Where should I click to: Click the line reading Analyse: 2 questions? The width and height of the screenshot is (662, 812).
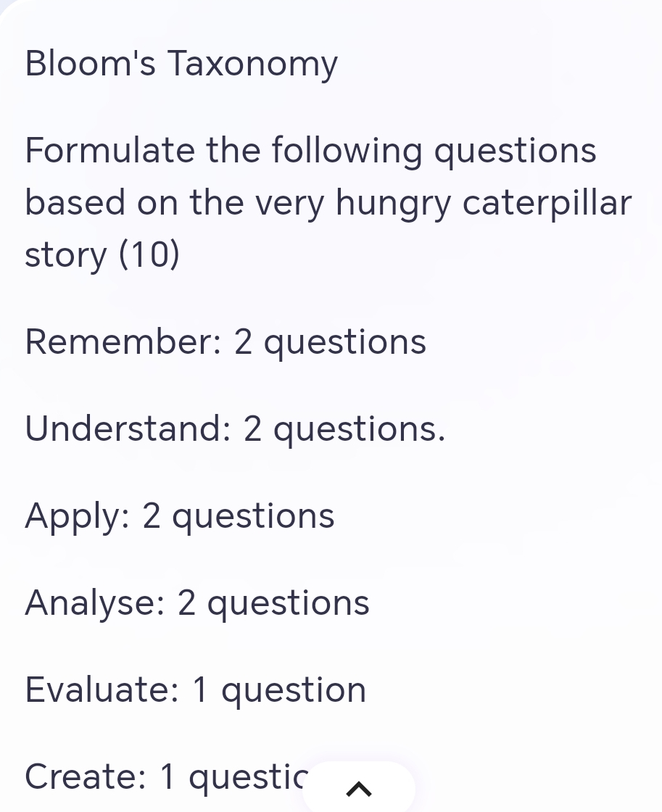point(196,602)
